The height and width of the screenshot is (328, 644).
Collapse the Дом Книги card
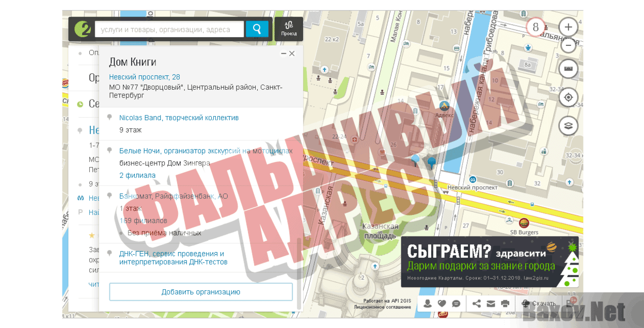(283, 53)
